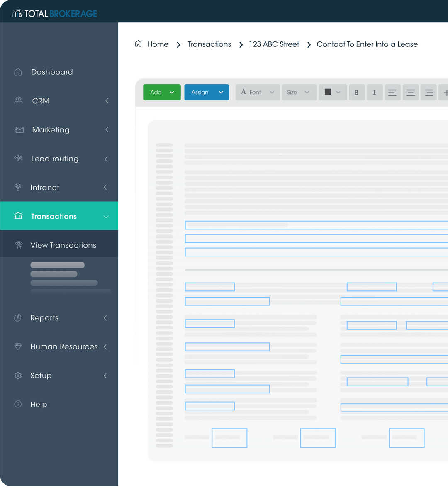This screenshot has width=448, height=488.
Task: Click the CRM people icon in sidebar
Action: [x=18, y=100]
